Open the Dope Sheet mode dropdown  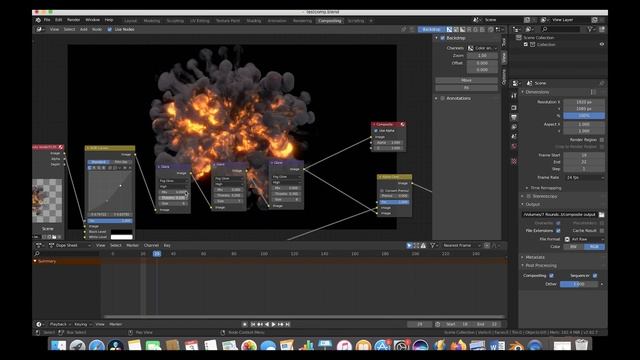click(69, 245)
